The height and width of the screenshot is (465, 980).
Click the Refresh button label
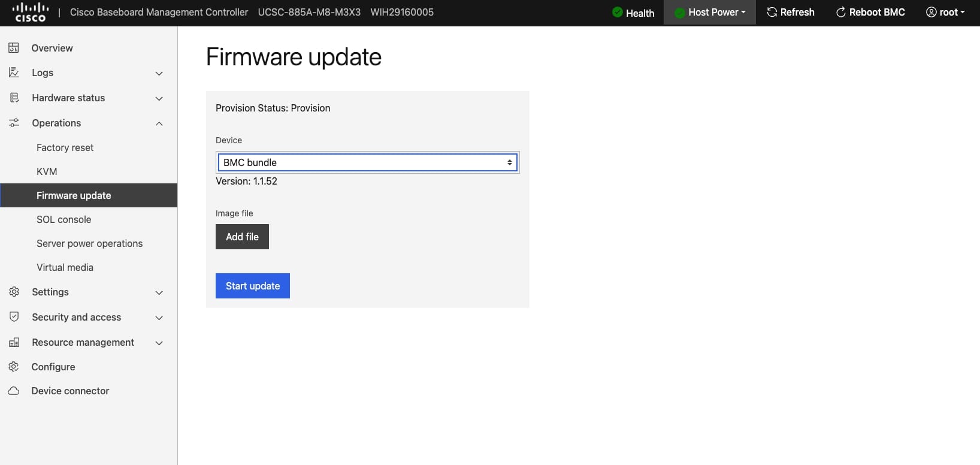pyautogui.click(x=797, y=12)
